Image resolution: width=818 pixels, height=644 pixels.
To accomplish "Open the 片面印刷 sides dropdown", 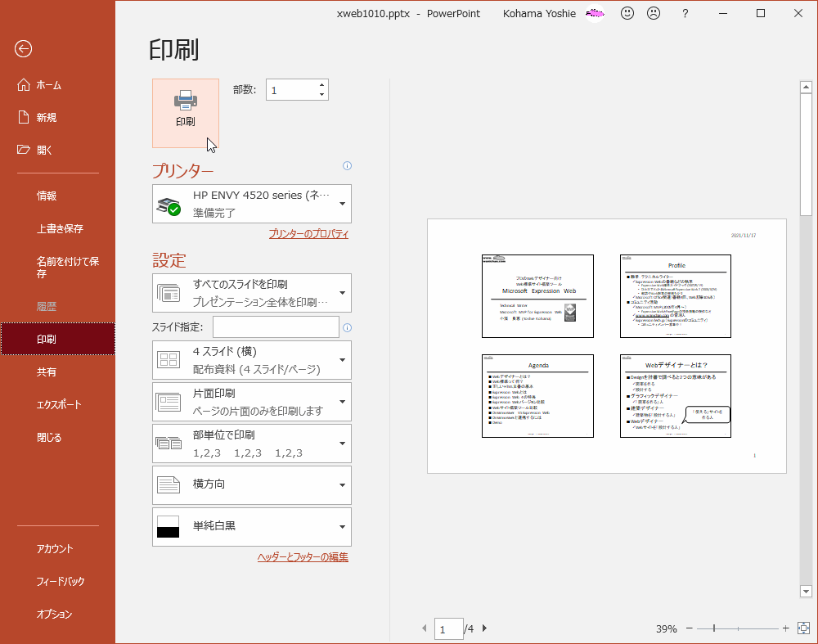I will pyautogui.click(x=251, y=402).
